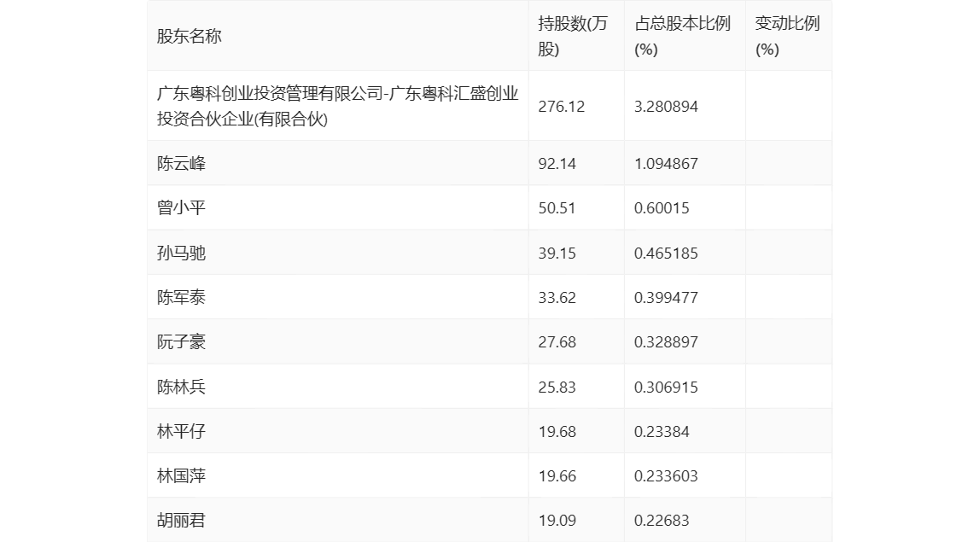The width and height of the screenshot is (980, 542).
Task: Select the percentage 3.280894
Action: click(666, 107)
